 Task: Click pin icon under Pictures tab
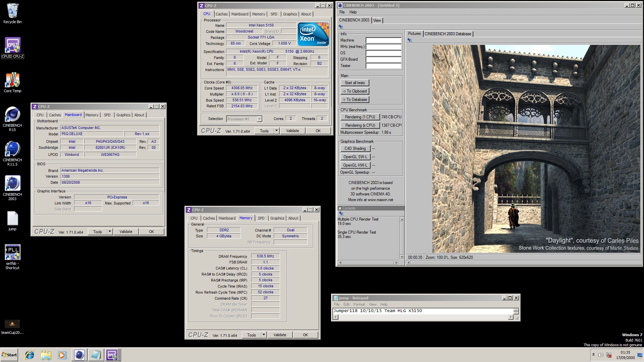tap(410, 40)
